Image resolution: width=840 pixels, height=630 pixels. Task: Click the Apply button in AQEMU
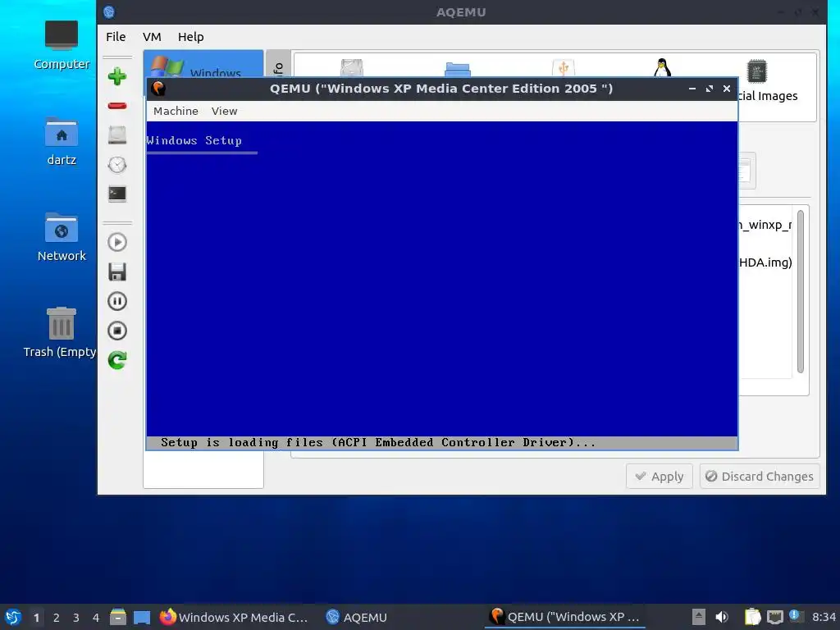[659, 477]
